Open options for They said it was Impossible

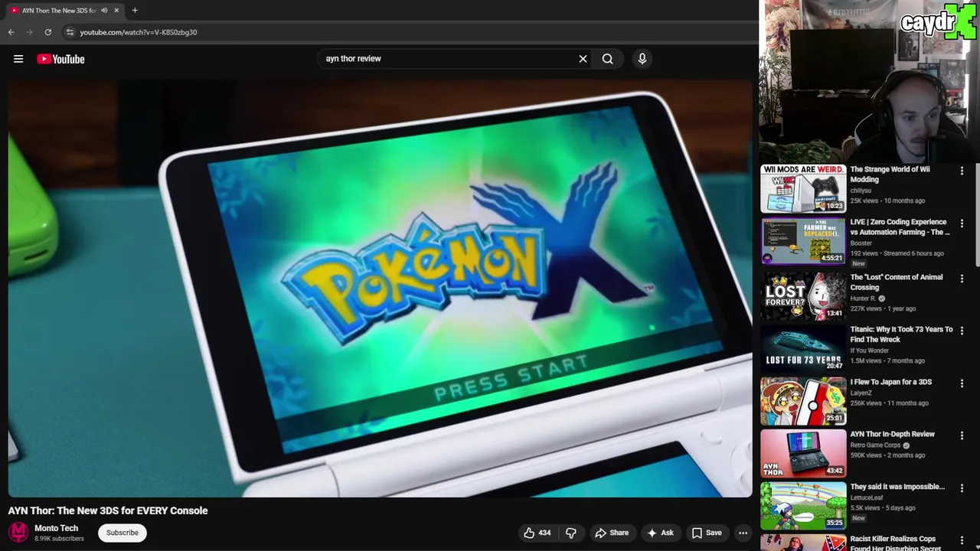pos(962,489)
